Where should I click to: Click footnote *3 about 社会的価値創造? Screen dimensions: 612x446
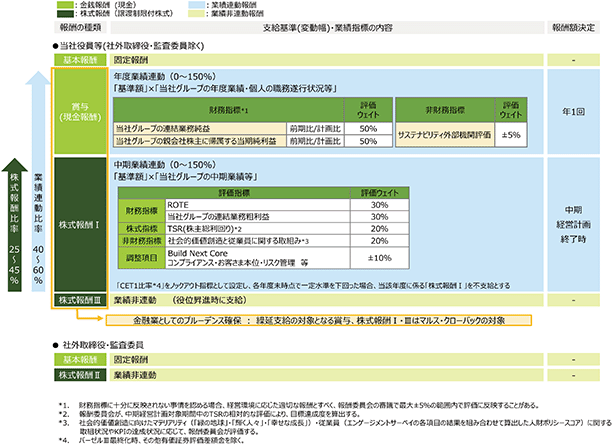(335, 427)
